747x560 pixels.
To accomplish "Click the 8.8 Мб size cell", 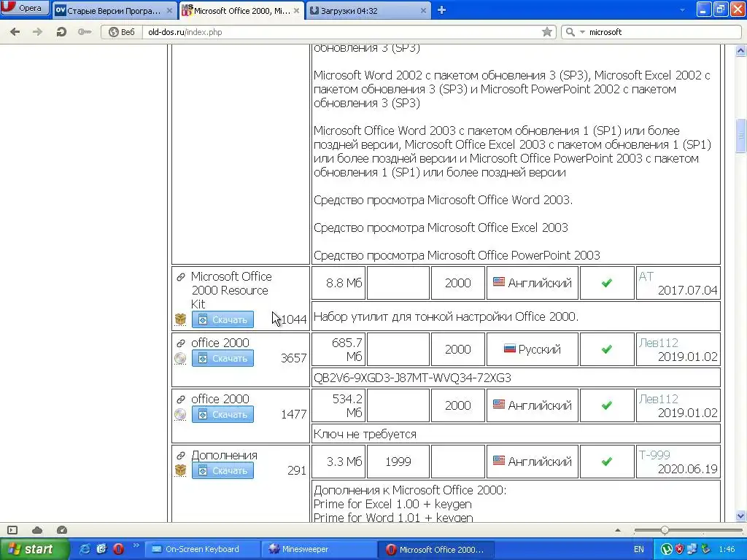I will [x=338, y=283].
